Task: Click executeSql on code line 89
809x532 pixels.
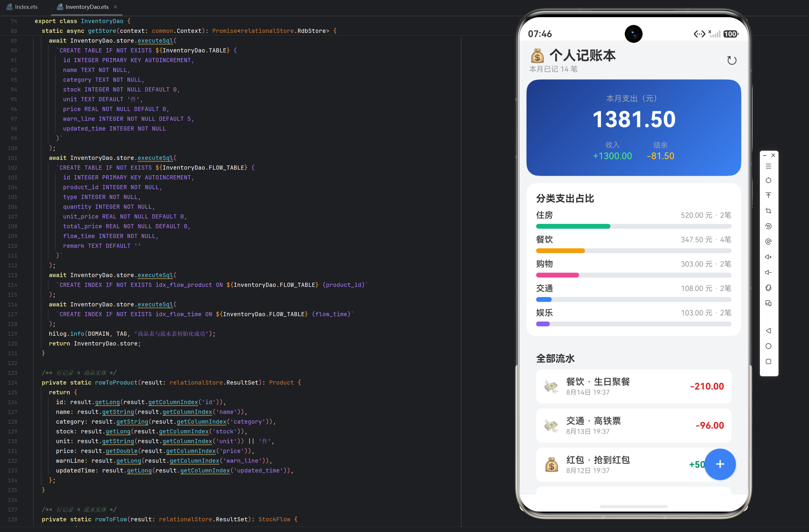Action: 155,41
